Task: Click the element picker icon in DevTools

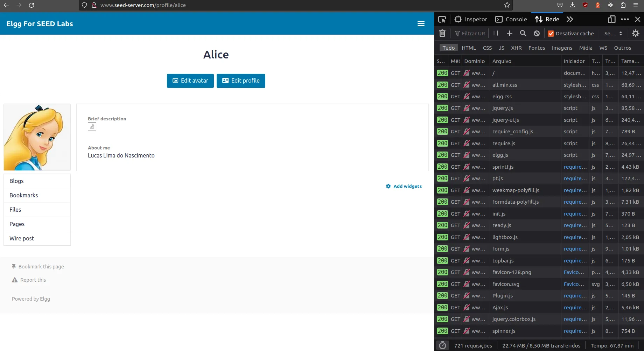Action: coord(442,19)
